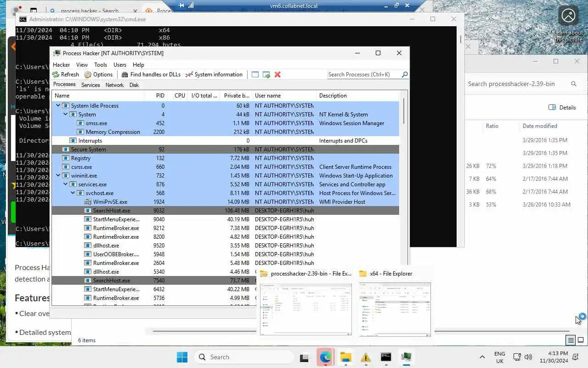
Task: Click Refresh in Process Hacker toolbar
Action: 66,75
